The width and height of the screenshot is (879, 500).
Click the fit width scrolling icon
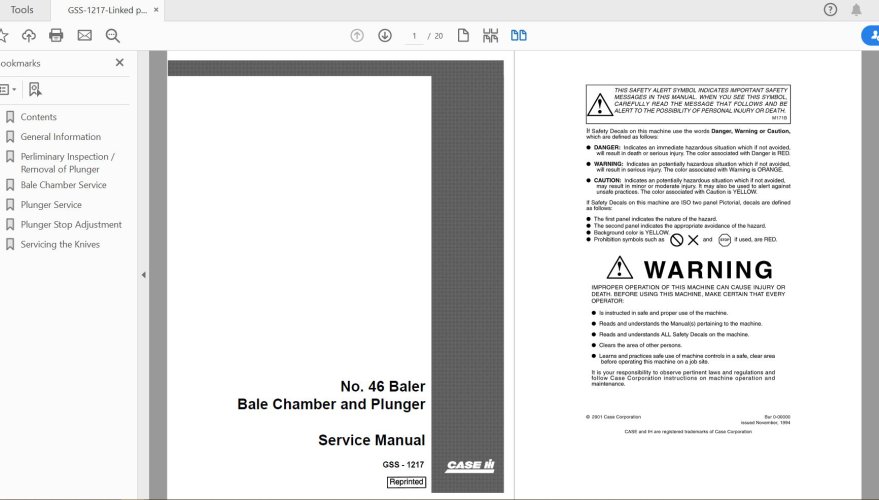pyautogui.click(x=490, y=35)
